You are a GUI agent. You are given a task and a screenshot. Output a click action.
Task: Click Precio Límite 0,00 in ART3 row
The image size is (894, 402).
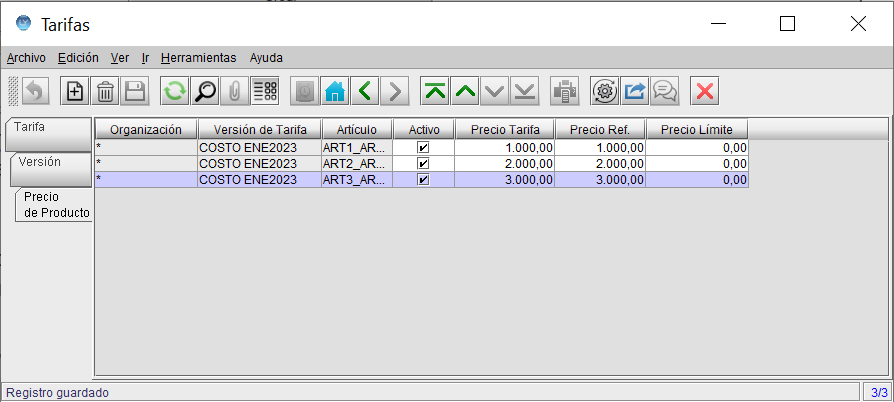[697, 180]
